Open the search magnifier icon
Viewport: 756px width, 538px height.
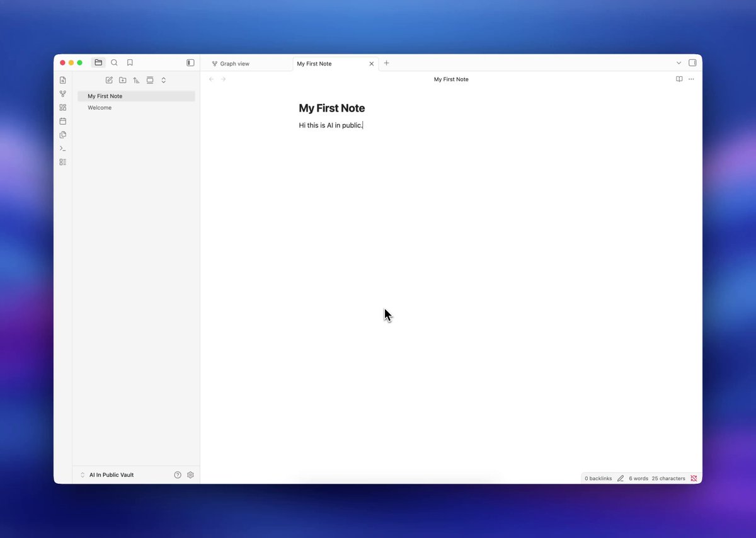(114, 62)
